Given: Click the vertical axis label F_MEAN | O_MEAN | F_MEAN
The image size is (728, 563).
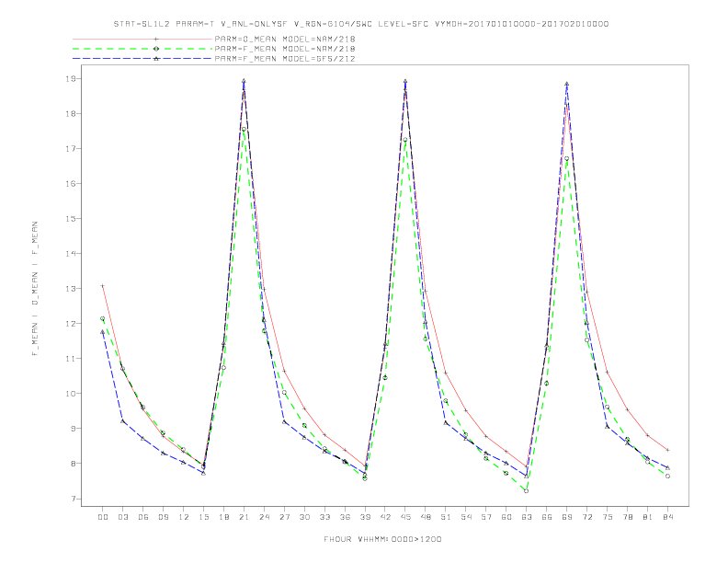Looking at the screenshot, I should pos(35,289).
